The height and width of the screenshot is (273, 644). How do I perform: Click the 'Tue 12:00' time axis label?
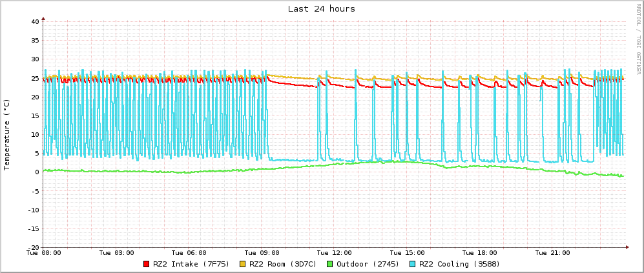click(335, 252)
